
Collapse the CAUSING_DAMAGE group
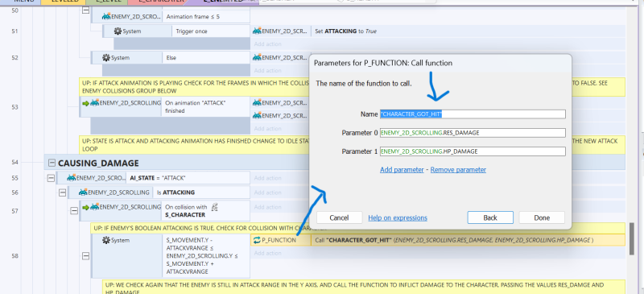[x=52, y=164]
